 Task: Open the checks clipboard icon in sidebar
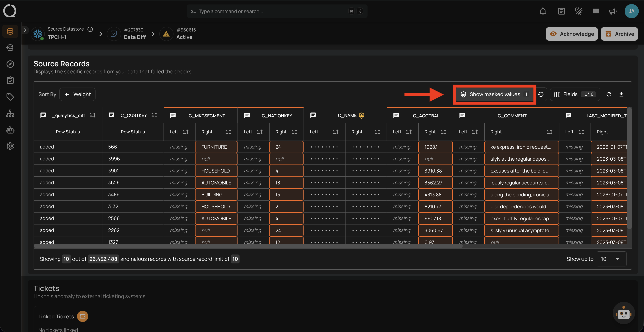coord(10,80)
